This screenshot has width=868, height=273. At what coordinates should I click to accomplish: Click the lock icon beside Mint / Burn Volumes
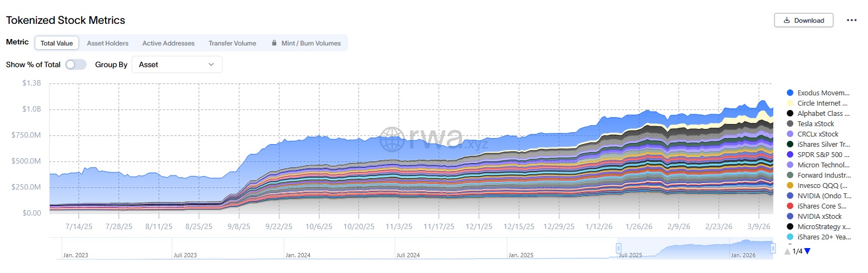(275, 43)
